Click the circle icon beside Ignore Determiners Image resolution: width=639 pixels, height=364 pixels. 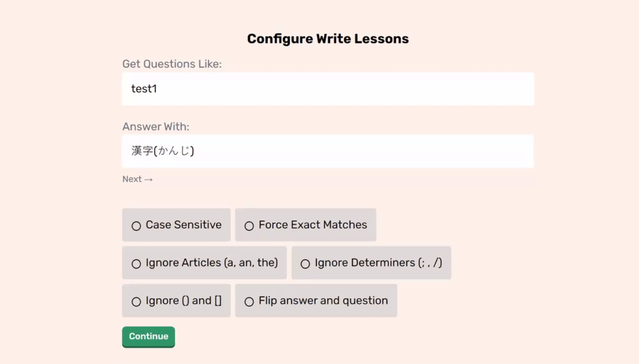(x=305, y=264)
